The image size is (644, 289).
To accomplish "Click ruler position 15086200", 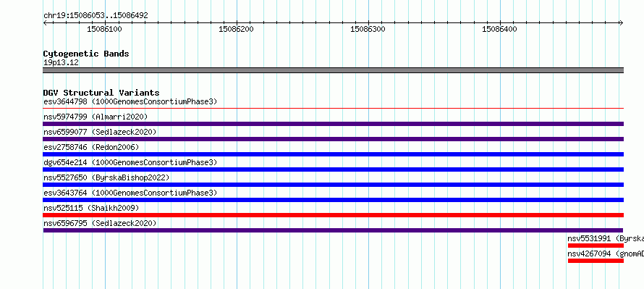I will click(236, 29).
